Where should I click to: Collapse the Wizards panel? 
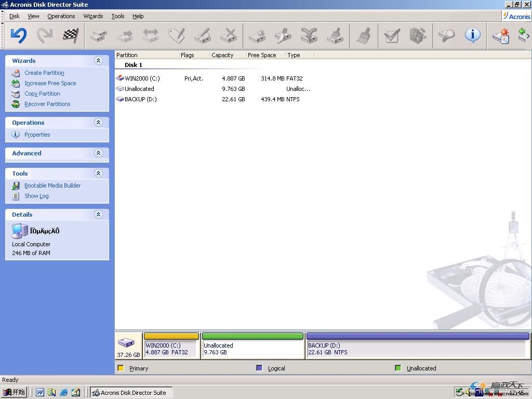(98, 61)
